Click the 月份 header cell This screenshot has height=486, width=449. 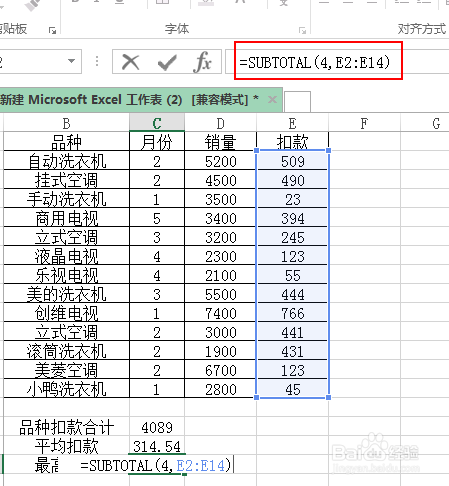[x=157, y=141]
